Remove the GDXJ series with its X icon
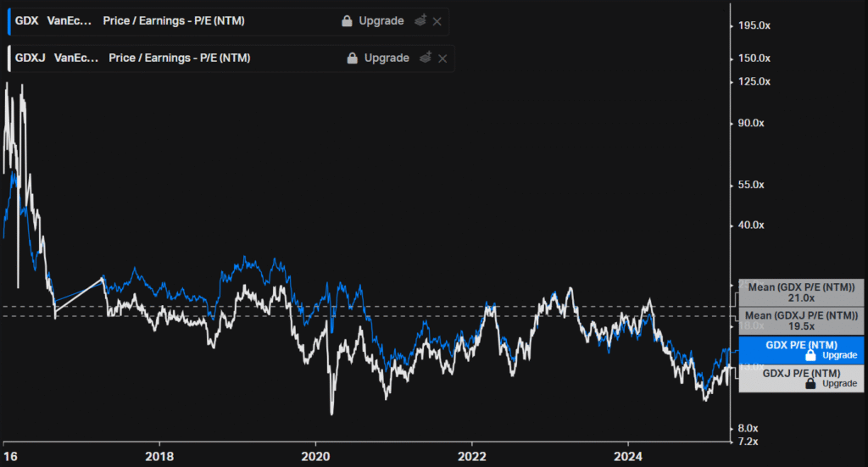This screenshot has height=467, width=868. coord(442,58)
